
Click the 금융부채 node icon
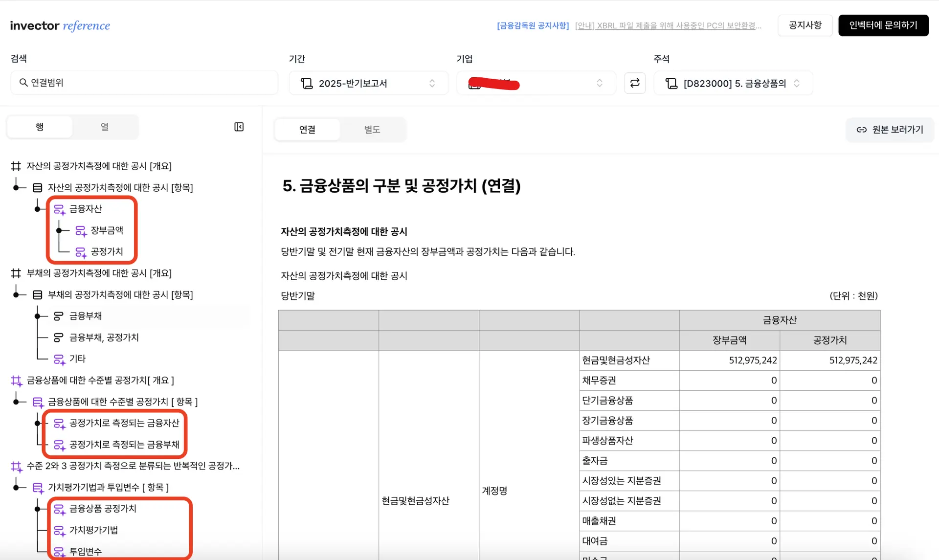pos(58,315)
